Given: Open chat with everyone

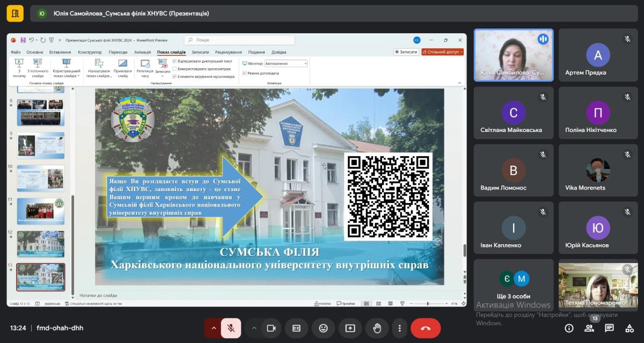Looking at the screenshot, I should pos(609,328).
